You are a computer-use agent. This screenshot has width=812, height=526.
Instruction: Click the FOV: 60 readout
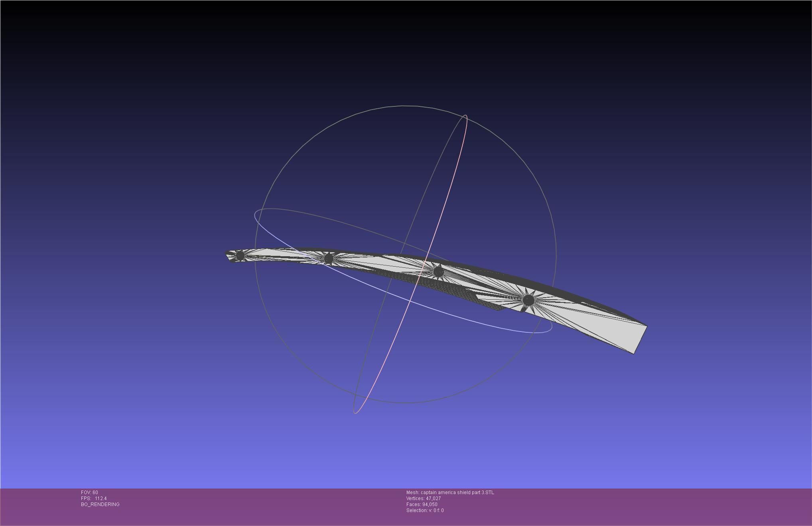(x=89, y=493)
